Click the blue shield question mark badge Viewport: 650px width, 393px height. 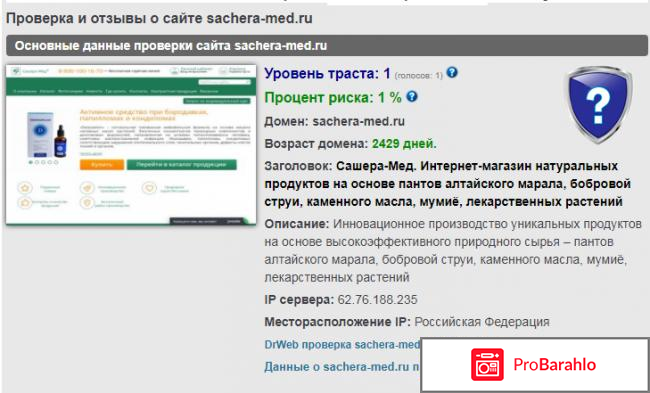599,106
